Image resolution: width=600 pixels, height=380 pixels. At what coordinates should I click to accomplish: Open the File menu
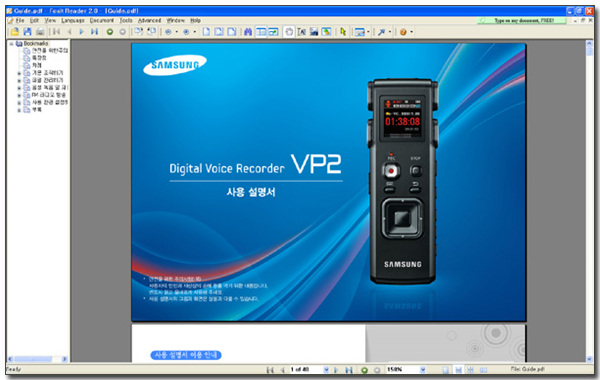[x=20, y=20]
